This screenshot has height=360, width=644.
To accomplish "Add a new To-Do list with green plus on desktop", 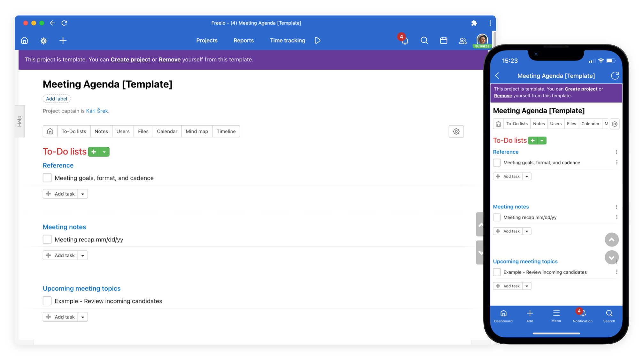I will point(94,152).
